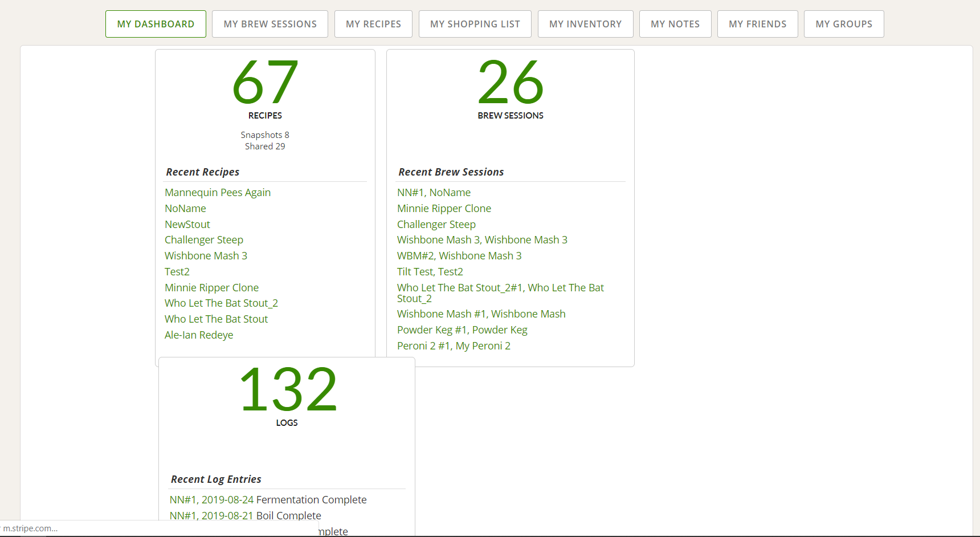The image size is (980, 537).
Task: Open Mannequin Pees Again recipe
Action: [x=218, y=193]
